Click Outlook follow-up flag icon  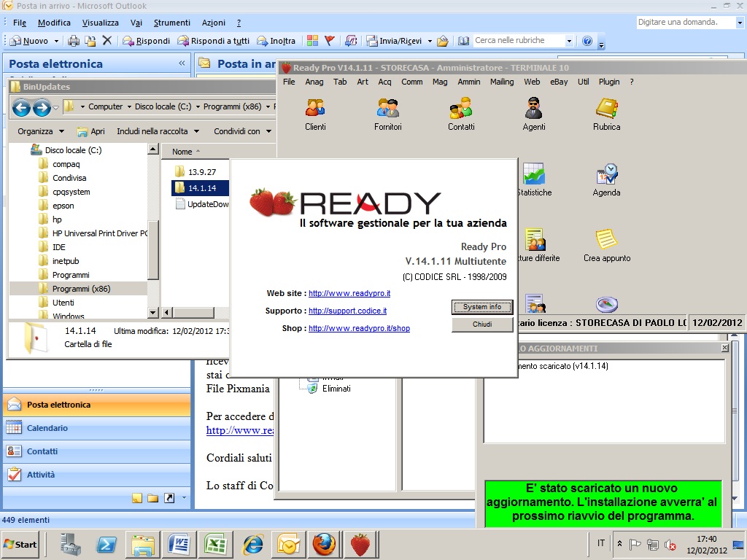329,41
